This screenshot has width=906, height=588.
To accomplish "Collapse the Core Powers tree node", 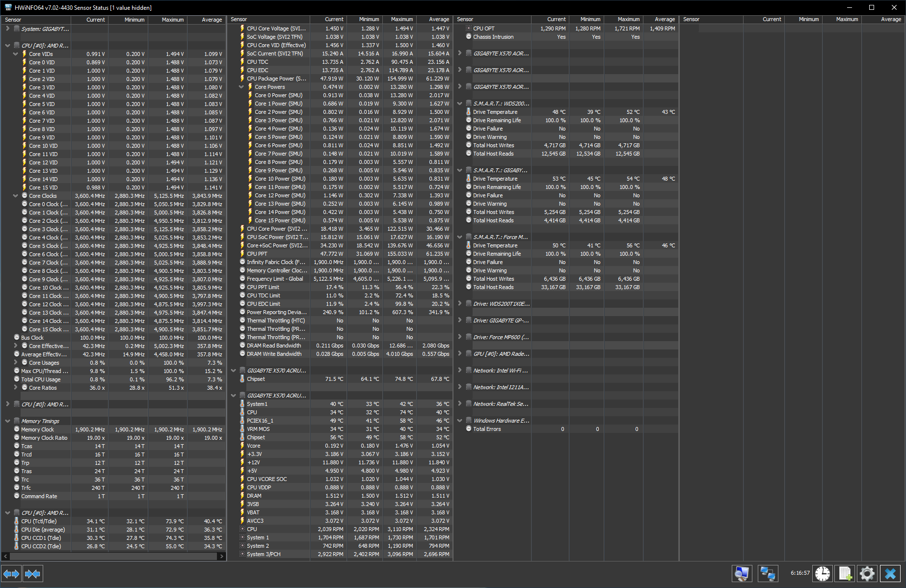I will click(x=241, y=87).
